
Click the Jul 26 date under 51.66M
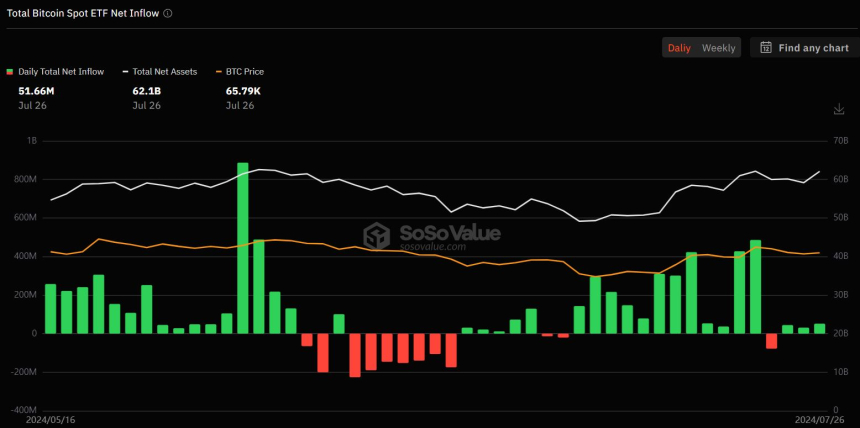point(32,105)
